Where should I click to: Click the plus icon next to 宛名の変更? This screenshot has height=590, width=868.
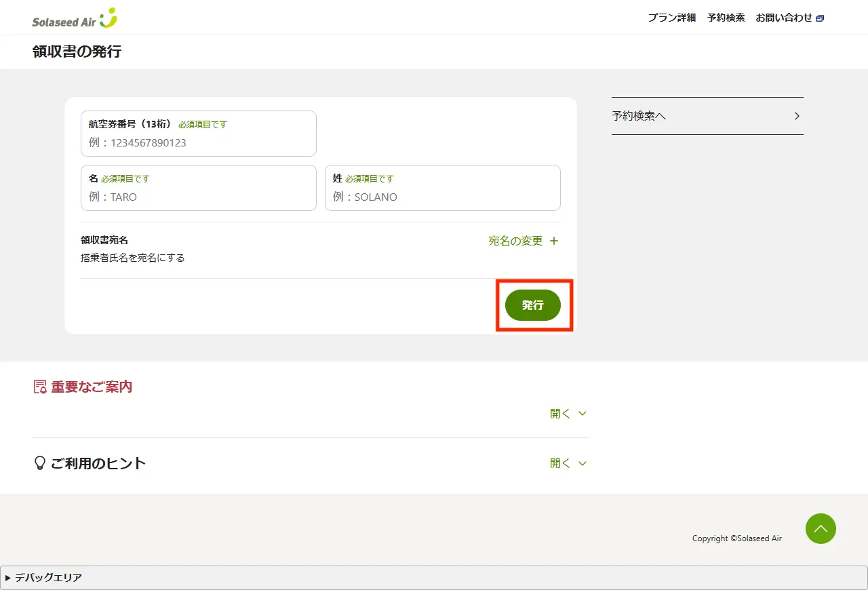pos(554,241)
